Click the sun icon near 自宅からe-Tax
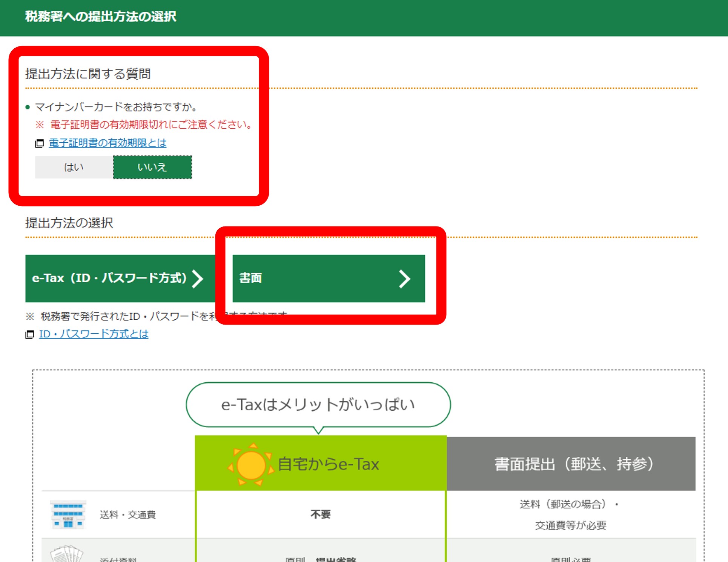Viewport: 728px width, 562px height. click(251, 465)
